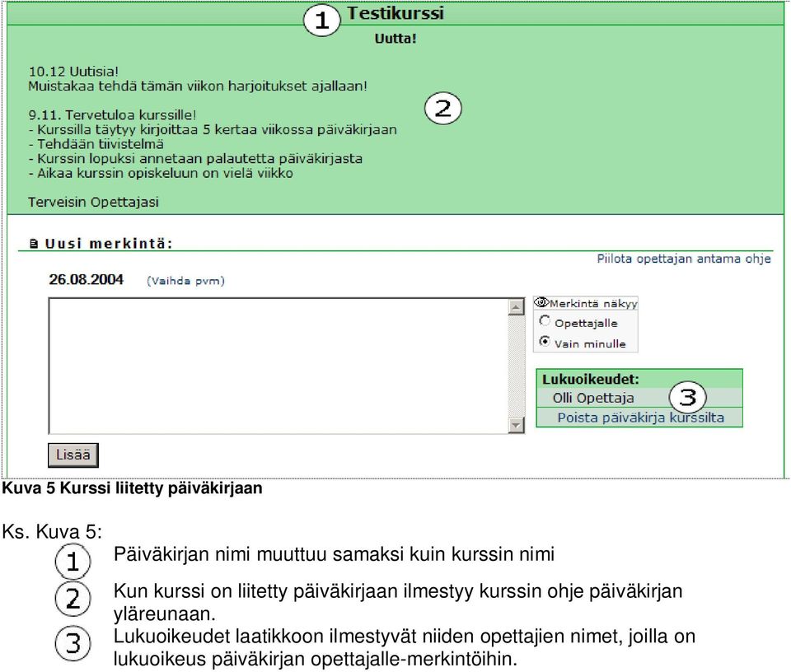Click the note icon beside Uusi merkintä
This screenshot has height=672, width=791.
(x=34, y=244)
